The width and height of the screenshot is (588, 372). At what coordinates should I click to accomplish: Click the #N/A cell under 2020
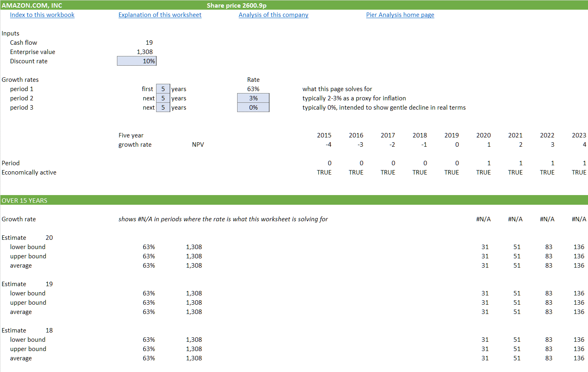pyautogui.click(x=484, y=219)
